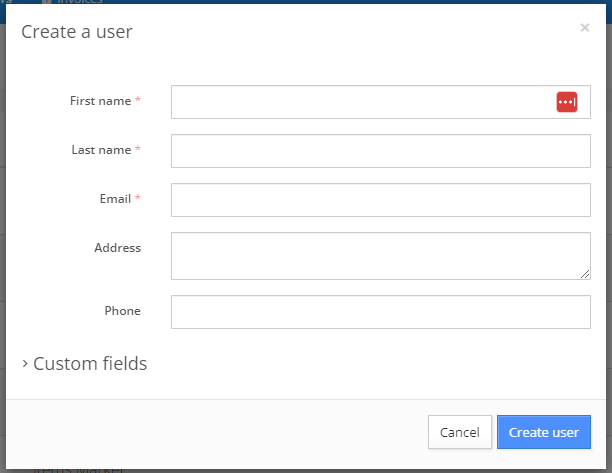Click the Phone label

pos(122,311)
